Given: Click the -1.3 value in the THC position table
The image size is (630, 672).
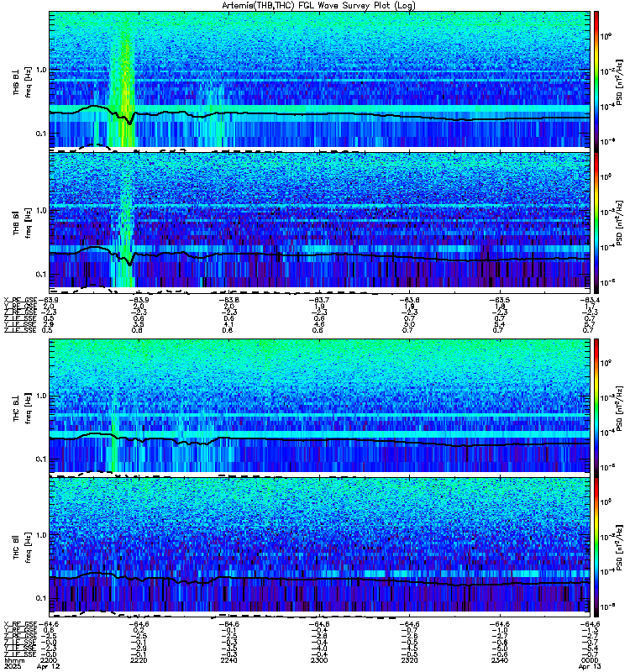Looking at the screenshot, I should coord(590,630).
